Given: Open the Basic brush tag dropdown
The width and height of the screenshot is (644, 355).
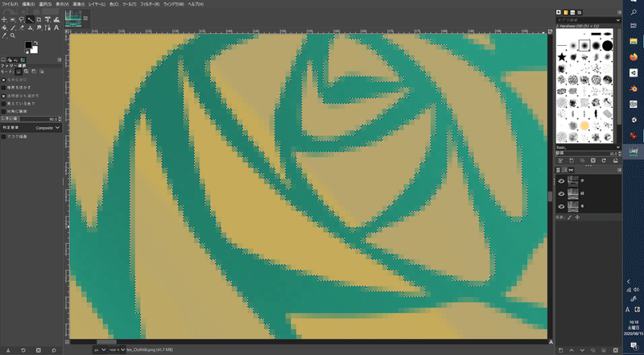Looking at the screenshot, I should 618,147.
